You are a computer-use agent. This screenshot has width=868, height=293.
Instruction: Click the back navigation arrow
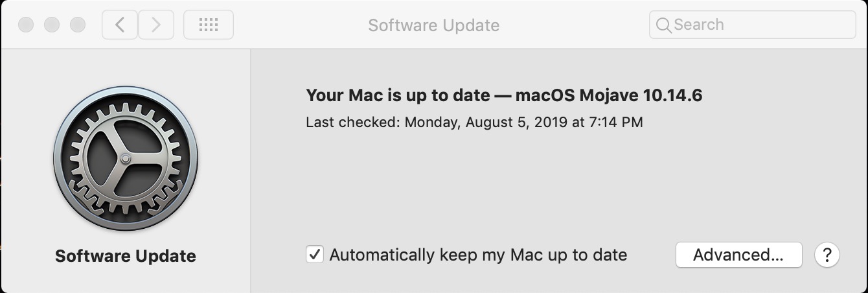[x=120, y=25]
